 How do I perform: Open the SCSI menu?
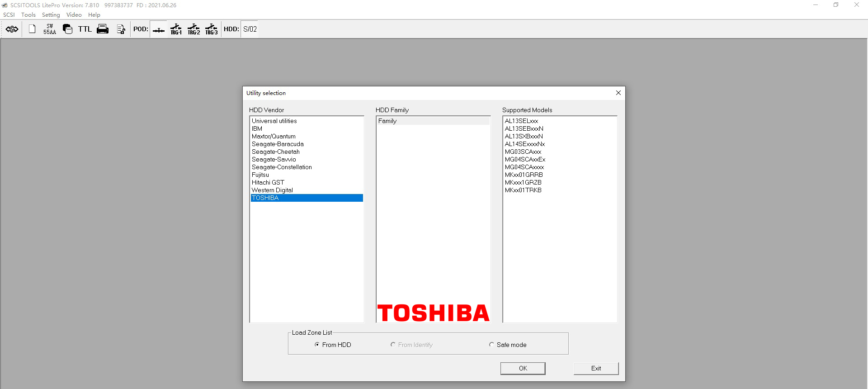point(9,15)
